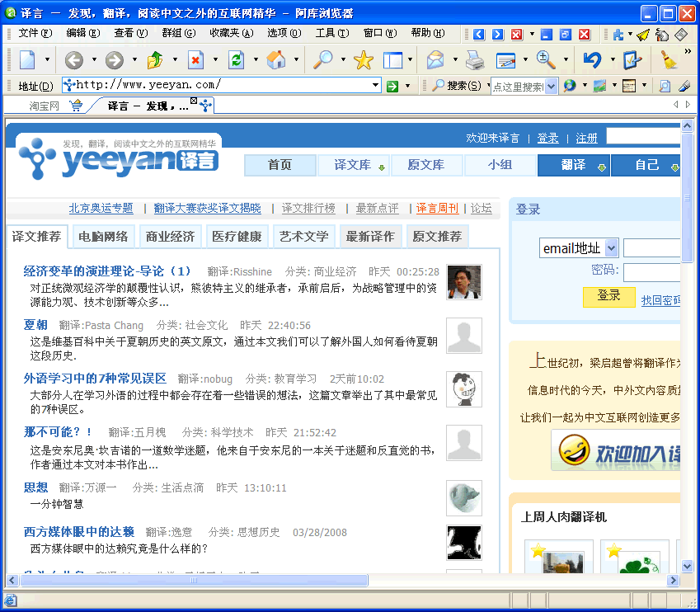The image size is (700, 612).
Task: Expand the search box dropdown arrow
Action: 551,87
